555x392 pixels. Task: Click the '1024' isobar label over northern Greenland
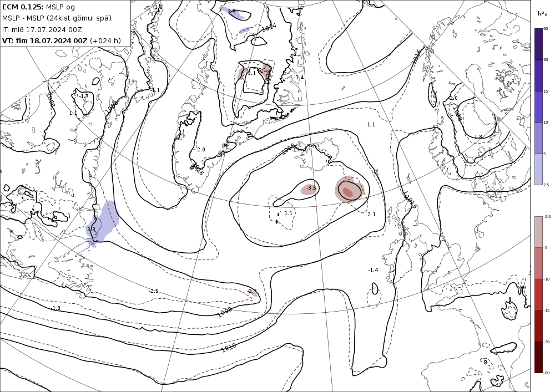269,28
